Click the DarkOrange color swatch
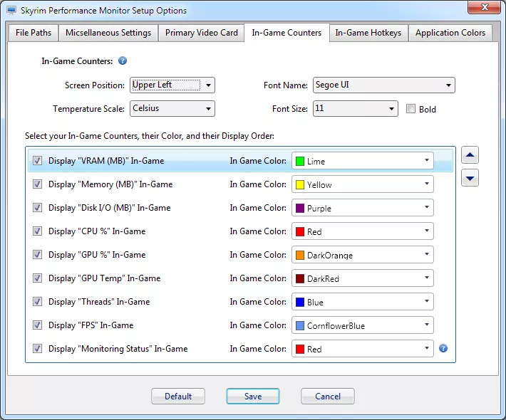The image size is (506, 420). 300,256
